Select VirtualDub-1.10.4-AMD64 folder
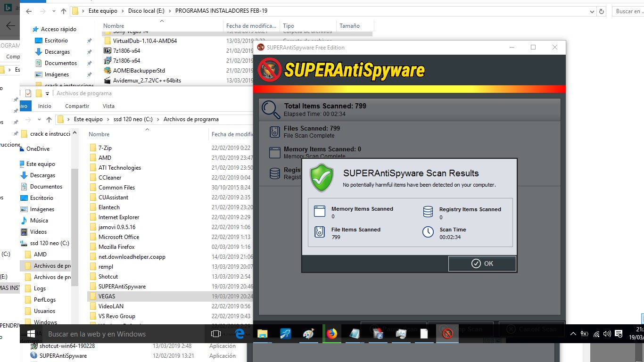Image resolution: width=644 pixels, height=362 pixels. 145,41
